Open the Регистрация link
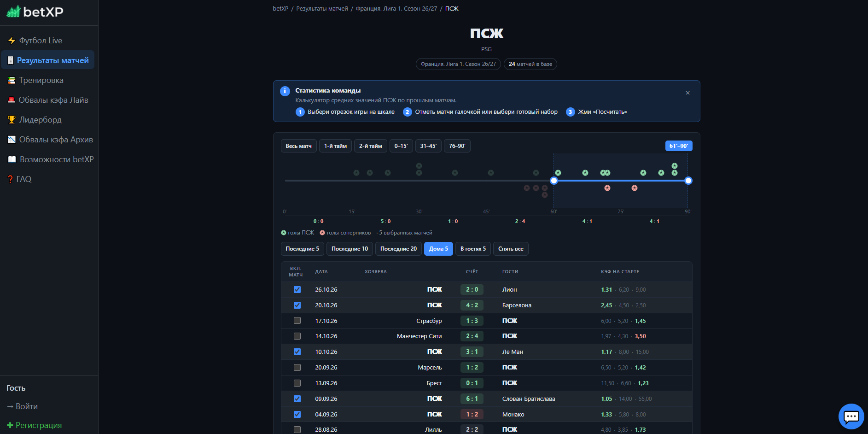 (x=35, y=425)
